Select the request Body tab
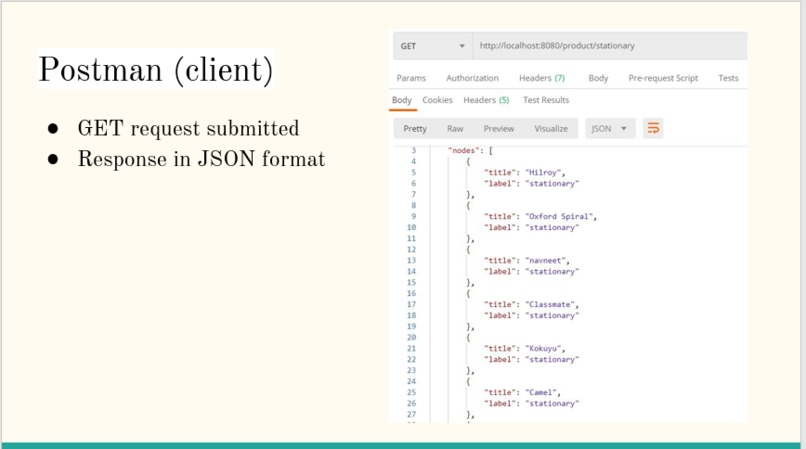Image resolution: width=806 pixels, height=449 pixels. (598, 78)
